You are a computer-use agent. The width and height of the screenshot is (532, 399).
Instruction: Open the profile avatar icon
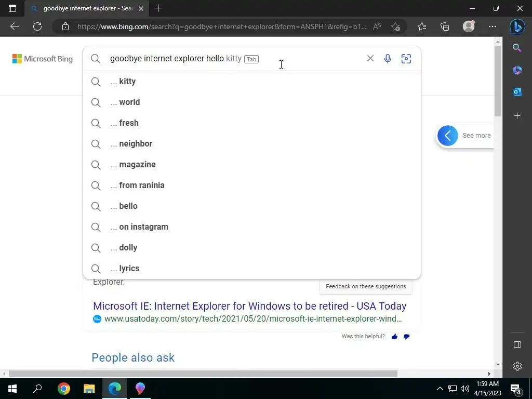[x=469, y=26]
